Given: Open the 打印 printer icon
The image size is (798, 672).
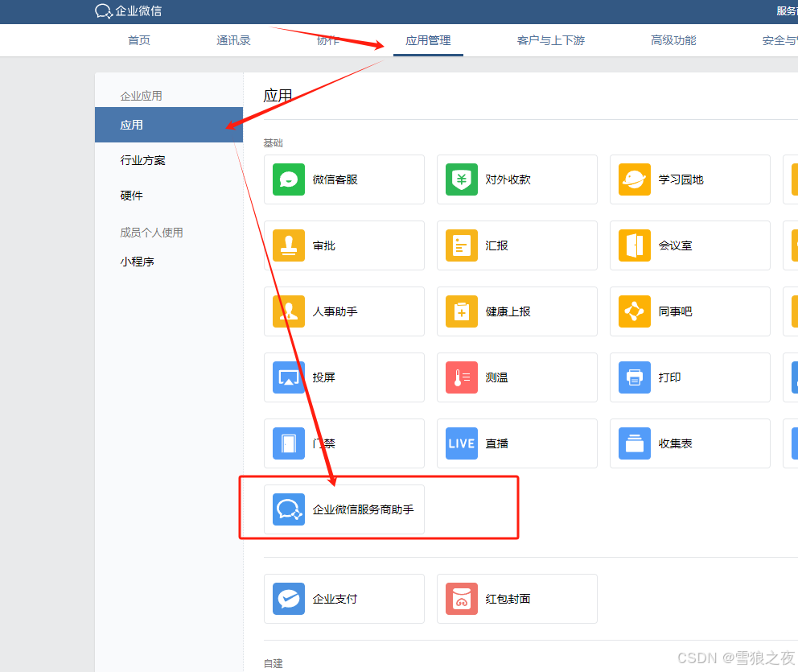Looking at the screenshot, I should pyautogui.click(x=635, y=377).
